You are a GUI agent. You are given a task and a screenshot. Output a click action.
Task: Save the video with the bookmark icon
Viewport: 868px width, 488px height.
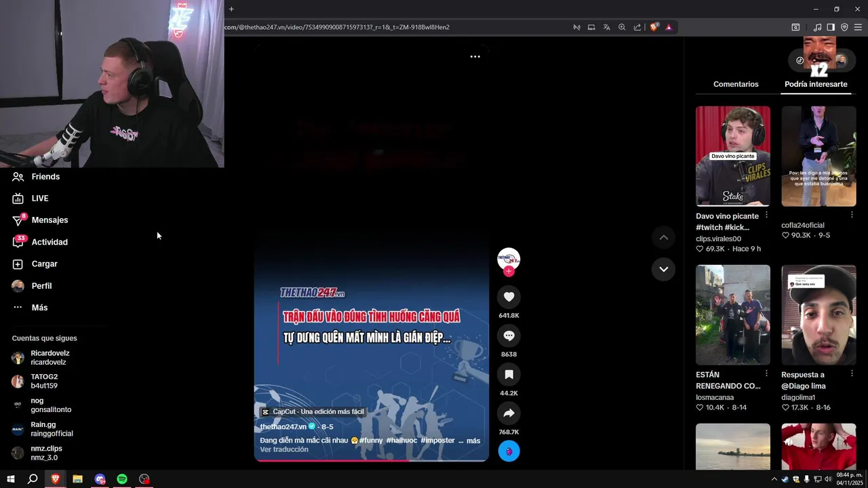509,374
